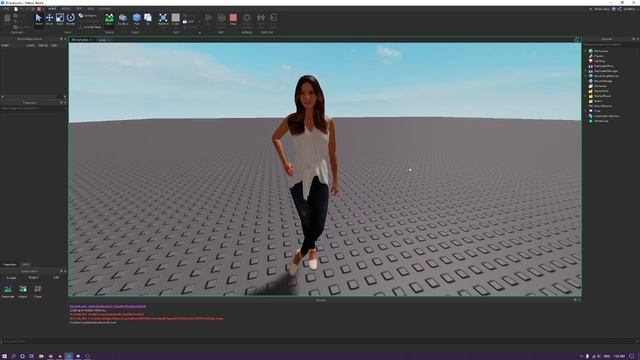Image resolution: width=640 pixels, height=360 pixels.
Task: Open File Explorer from the taskbar
Action: tap(41, 356)
